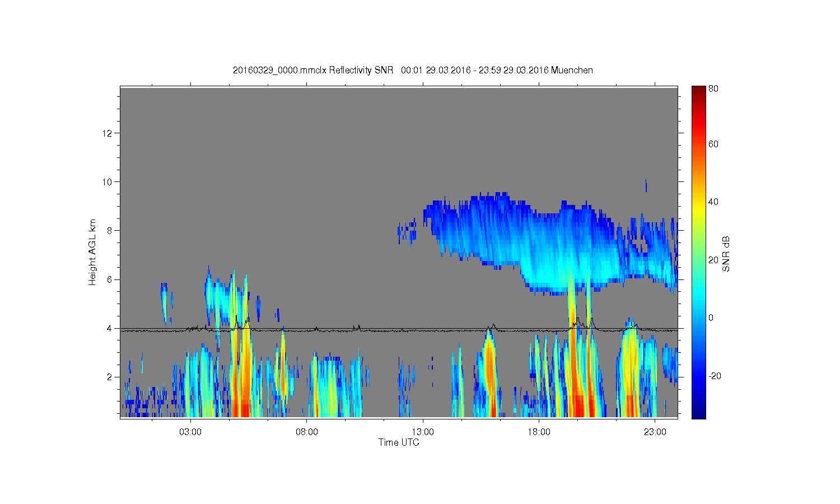Image resolution: width=840 pixels, height=504 pixels.
Task: Click the 'SNR dB' colorbar label
Action: pos(726,254)
